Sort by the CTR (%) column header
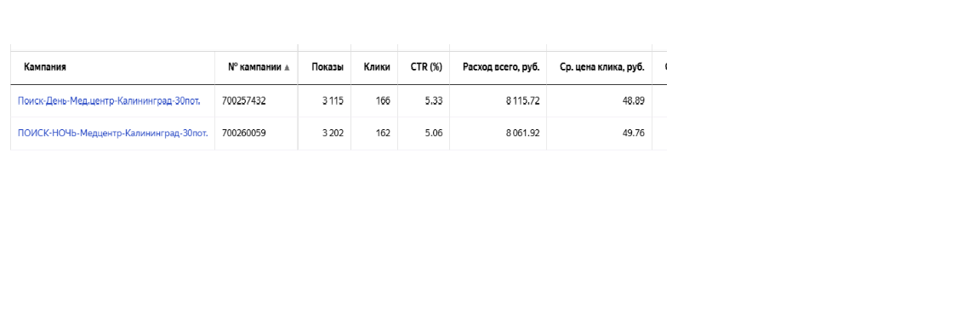 tap(426, 67)
